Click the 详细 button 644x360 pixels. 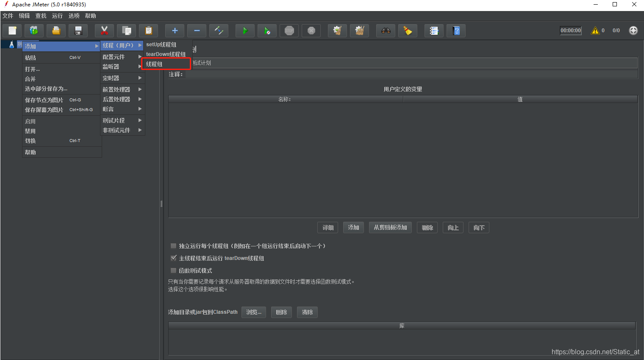point(328,228)
